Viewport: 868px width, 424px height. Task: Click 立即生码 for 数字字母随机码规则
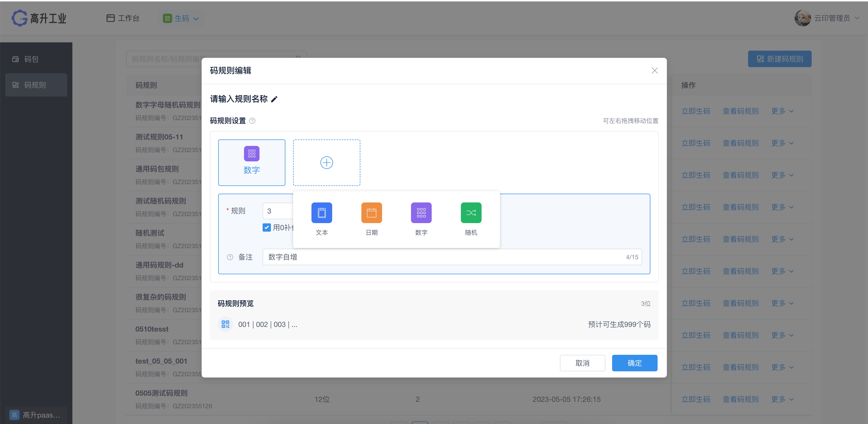(696, 111)
